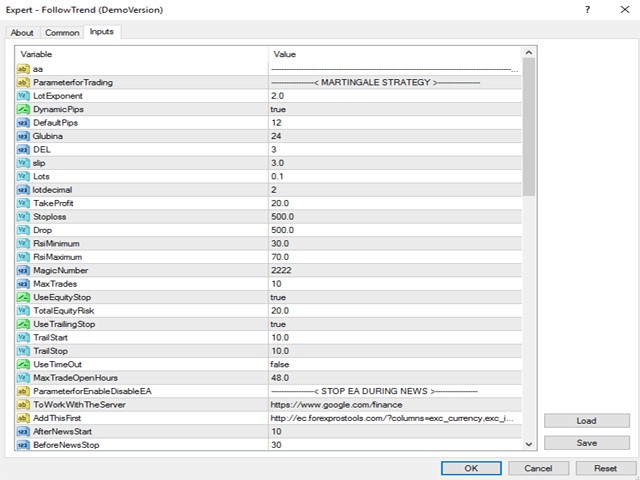Select the icon for RsiMaximum
This screenshot has height=480, width=640.
23,257
